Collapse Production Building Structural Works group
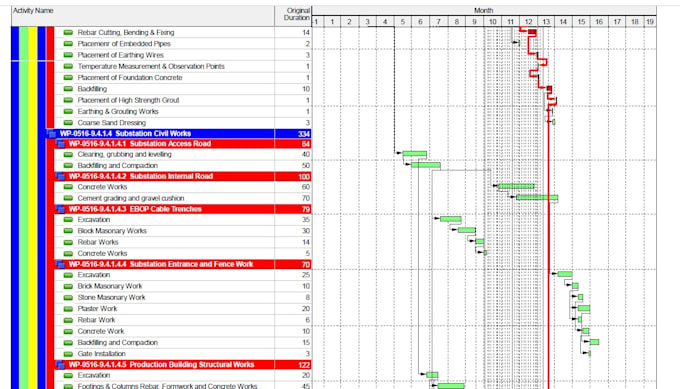The height and width of the screenshot is (389, 680). tap(61, 365)
